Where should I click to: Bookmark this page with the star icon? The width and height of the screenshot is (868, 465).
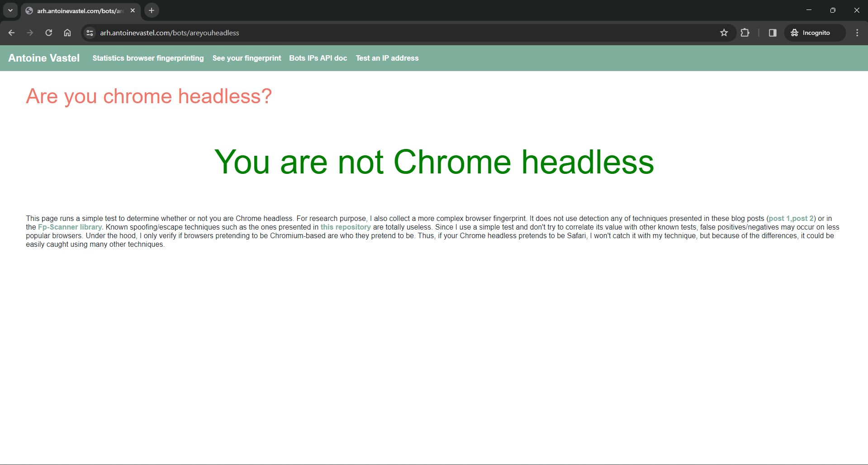tap(724, 33)
